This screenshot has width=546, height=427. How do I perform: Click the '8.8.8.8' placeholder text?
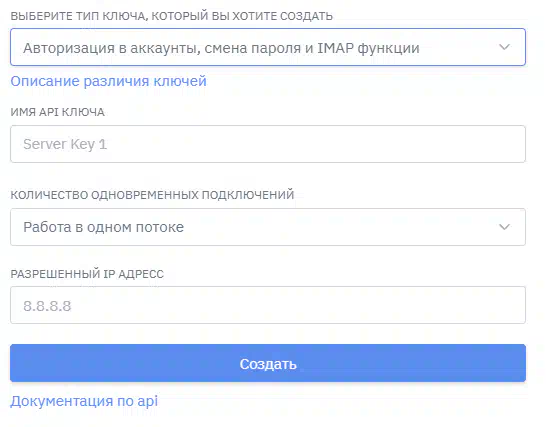coord(47,306)
